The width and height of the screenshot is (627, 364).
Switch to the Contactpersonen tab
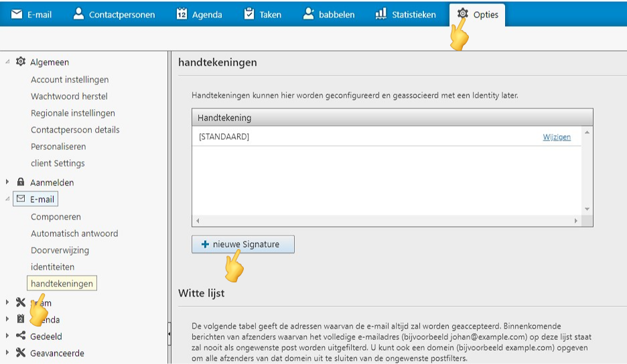pyautogui.click(x=122, y=15)
